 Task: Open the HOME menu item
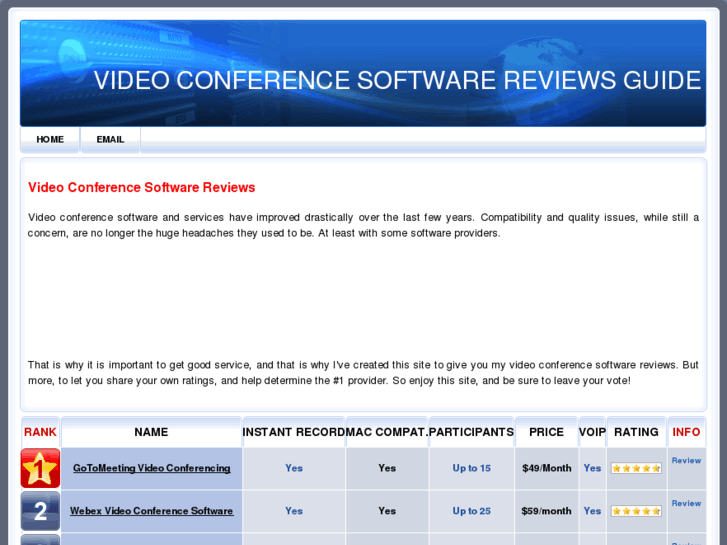pyautogui.click(x=50, y=140)
